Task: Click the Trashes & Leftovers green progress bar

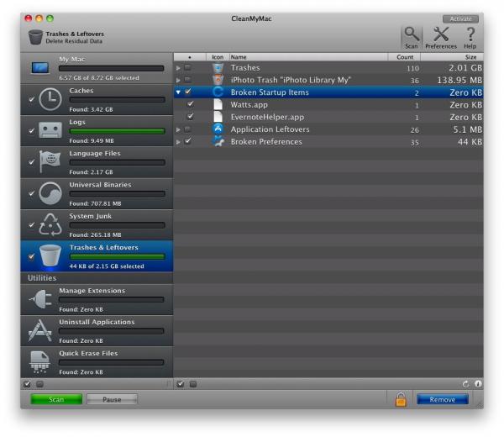Action: pos(118,256)
